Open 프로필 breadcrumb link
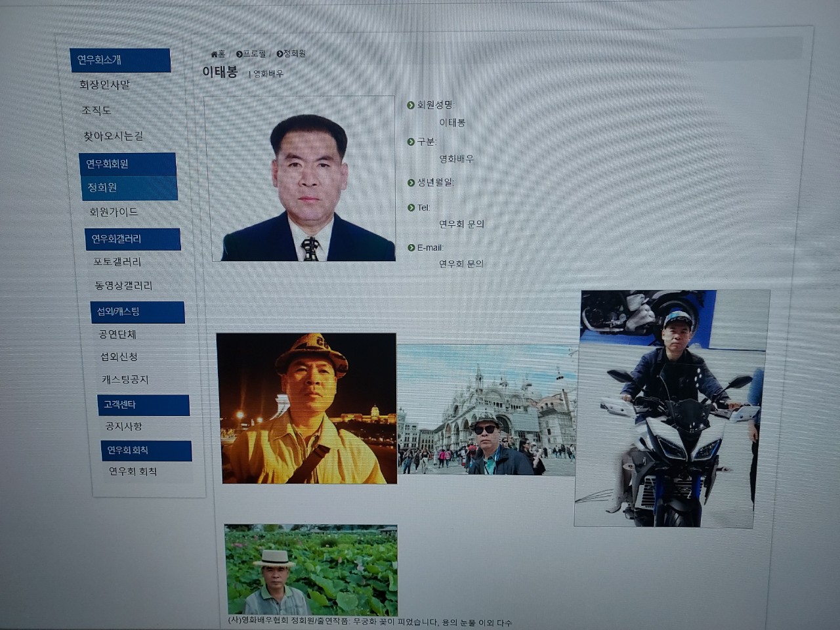 [255, 54]
